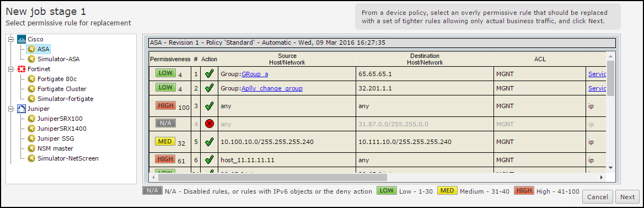Click red deny icon for rule 4

coord(210,124)
